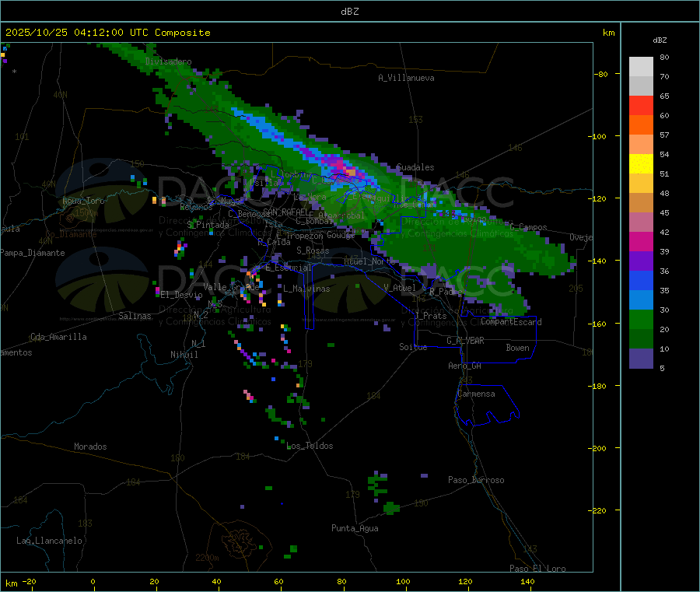Click the timestamp text 2025/10/25 04:12:00 UTC Composite
The image size is (700, 592).
coord(107,33)
